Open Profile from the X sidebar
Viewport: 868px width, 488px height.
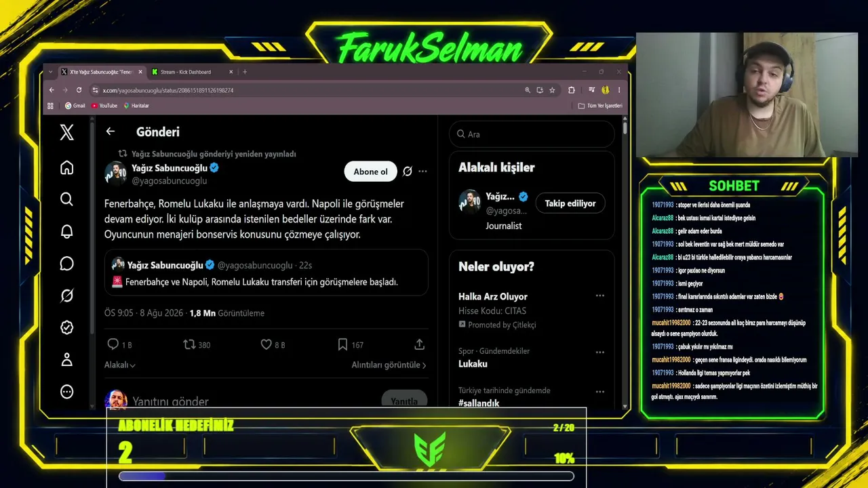click(x=66, y=360)
